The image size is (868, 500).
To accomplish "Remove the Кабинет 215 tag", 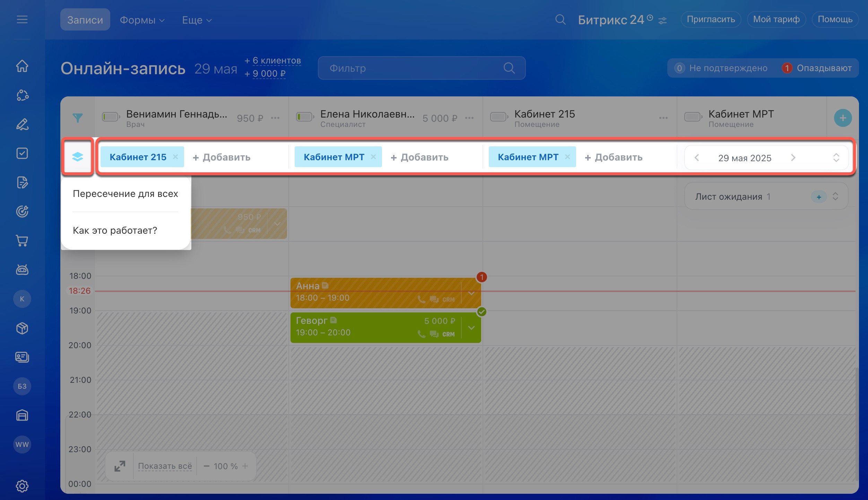I will point(175,157).
